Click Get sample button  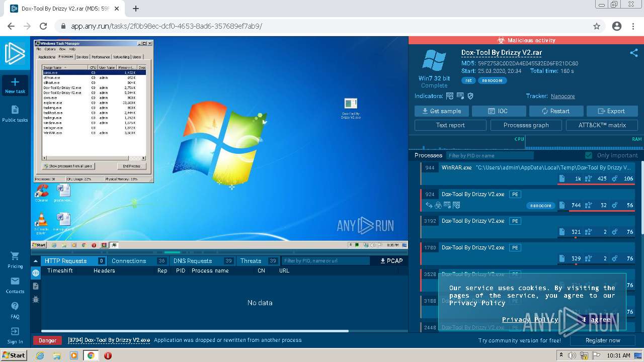tap(442, 111)
